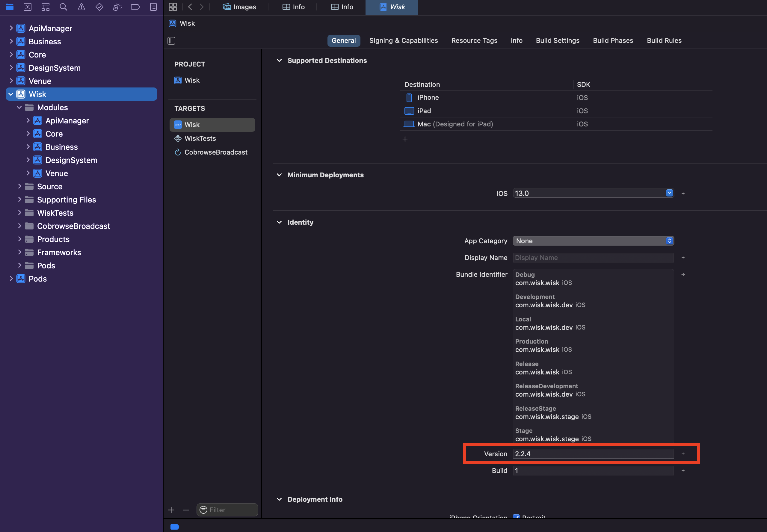
Task: Open the Breakpoint navigator icon
Action: [135, 7]
